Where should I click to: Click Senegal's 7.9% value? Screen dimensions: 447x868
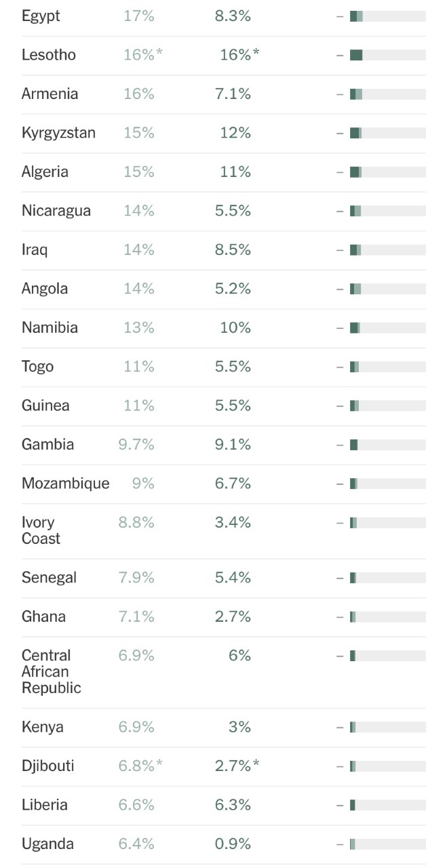pyautogui.click(x=136, y=578)
